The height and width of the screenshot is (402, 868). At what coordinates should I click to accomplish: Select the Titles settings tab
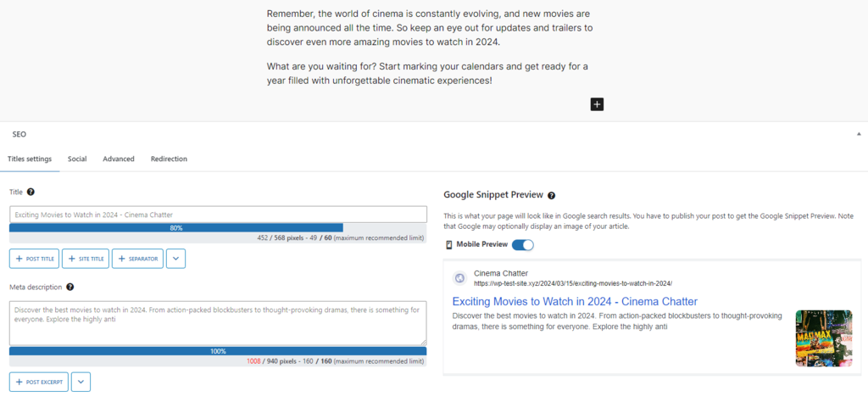pyautogui.click(x=30, y=159)
